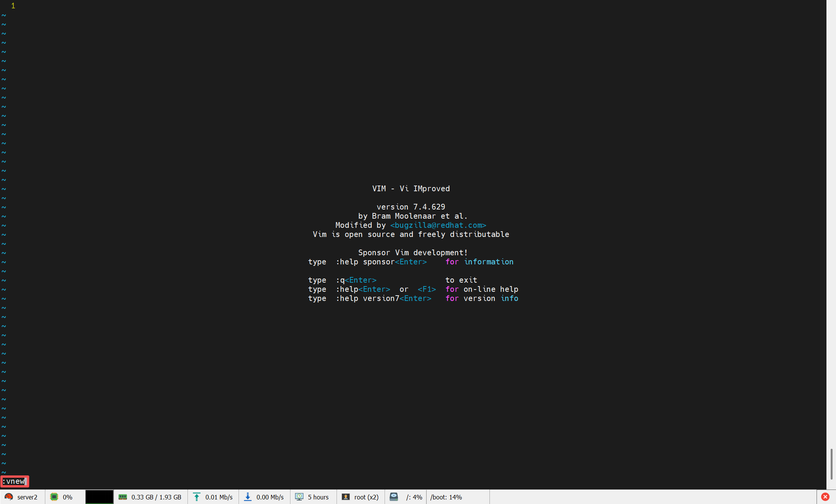Click the '/: 4%' disk usage entry
836x504 pixels.
tap(414, 497)
